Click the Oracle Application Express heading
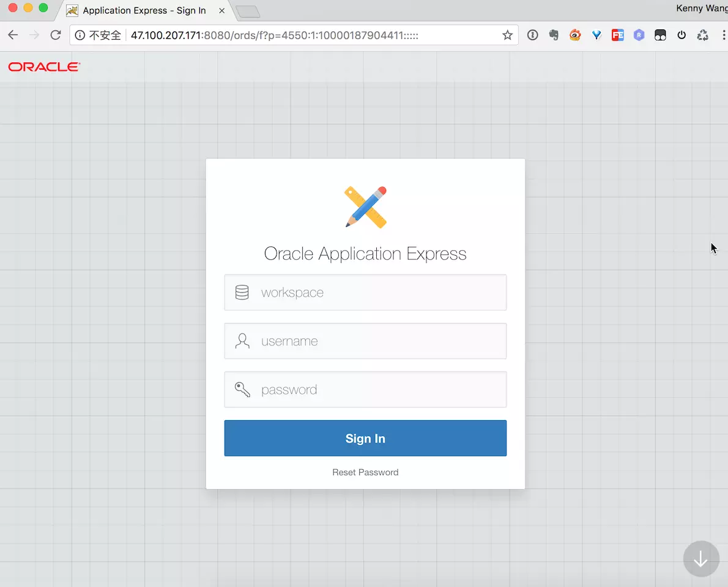 tap(365, 254)
